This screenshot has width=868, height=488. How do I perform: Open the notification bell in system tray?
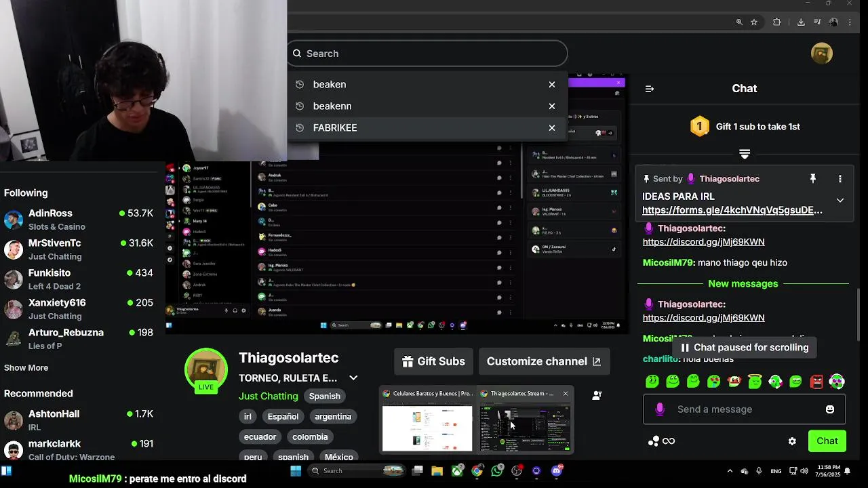click(x=848, y=471)
